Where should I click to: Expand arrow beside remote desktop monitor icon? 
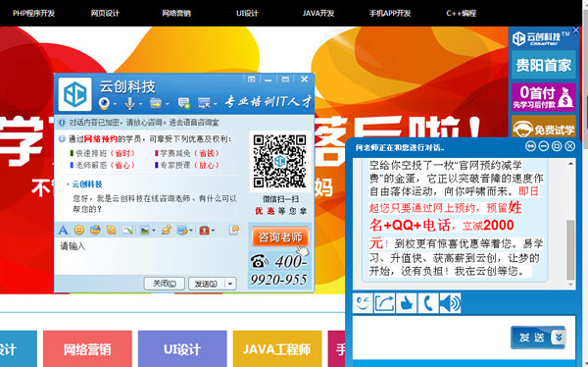pyautogui.click(x=216, y=104)
